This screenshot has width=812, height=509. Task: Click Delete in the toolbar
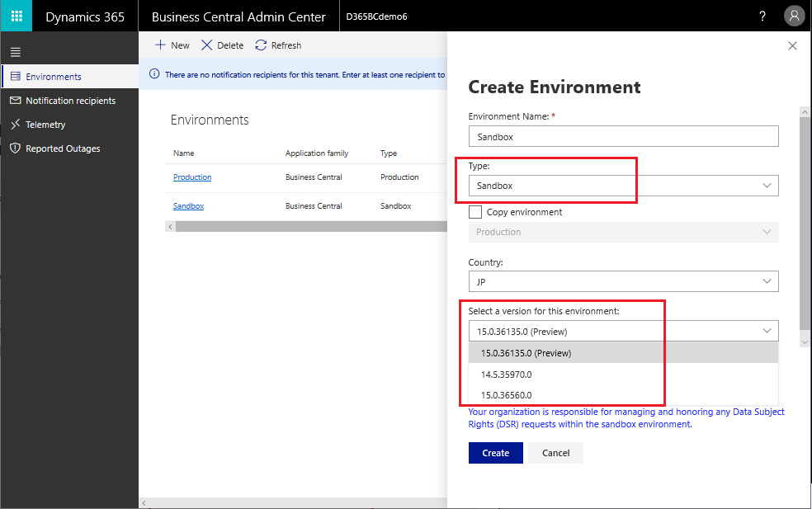click(x=222, y=45)
